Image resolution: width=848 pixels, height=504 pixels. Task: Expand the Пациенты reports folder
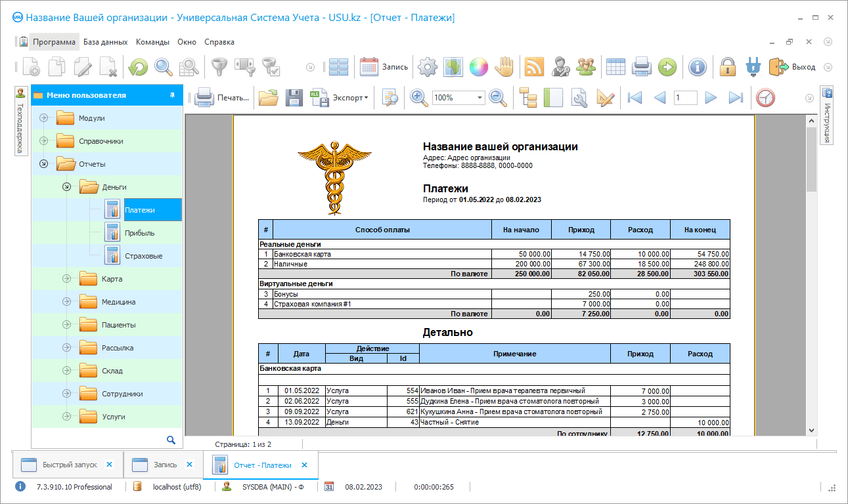coord(66,325)
